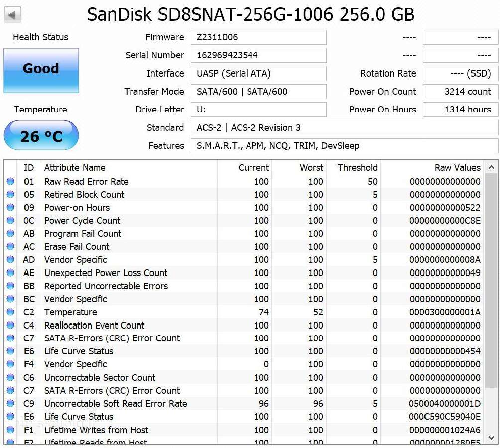
Task: Select the Power Cycle Count attribute
Action: (x=245, y=221)
